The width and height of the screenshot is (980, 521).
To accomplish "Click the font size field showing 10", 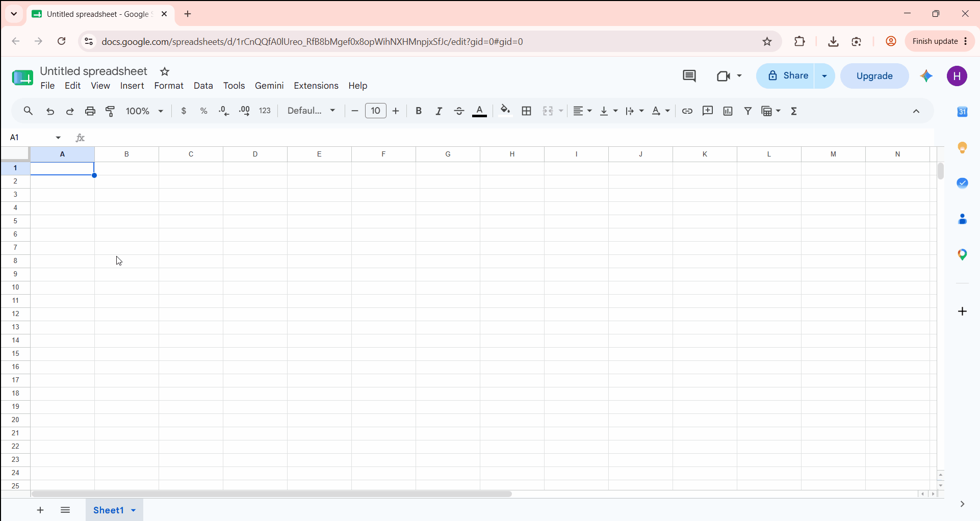I will [376, 111].
